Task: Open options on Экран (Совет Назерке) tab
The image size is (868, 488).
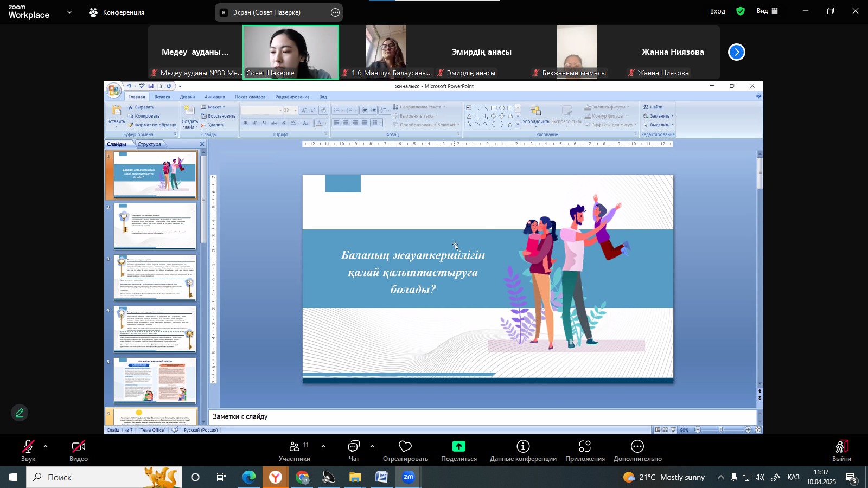Action: pyautogui.click(x=335, y=12)
